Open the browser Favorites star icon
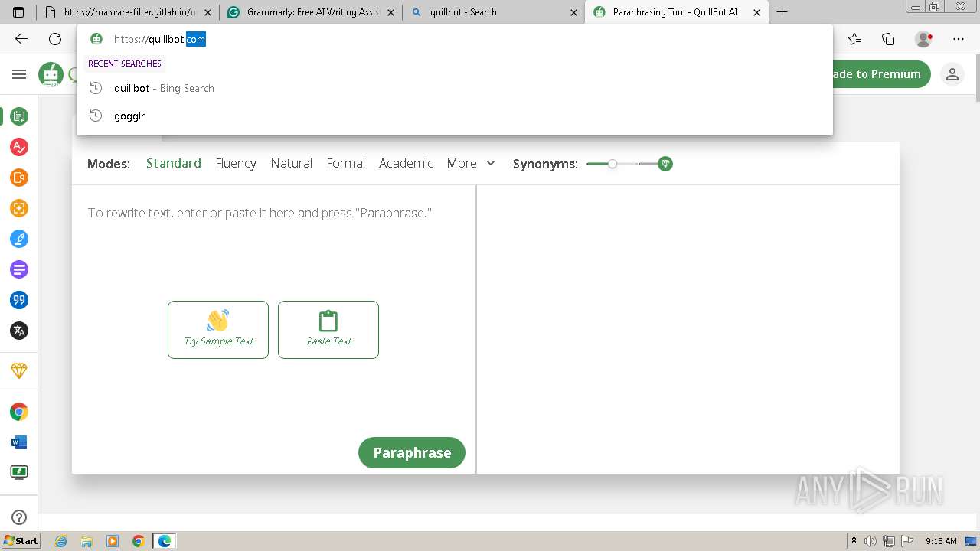Image resolution: width=980 pixels, height=551 pixels. coord(854,39)
